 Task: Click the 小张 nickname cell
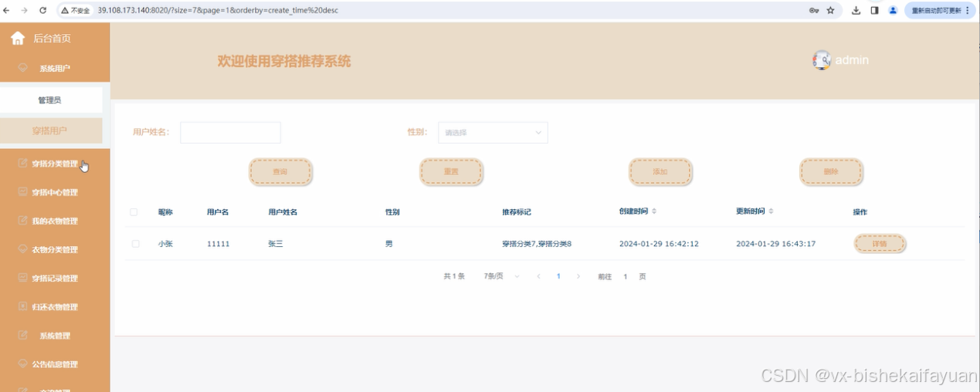(165, 244)
